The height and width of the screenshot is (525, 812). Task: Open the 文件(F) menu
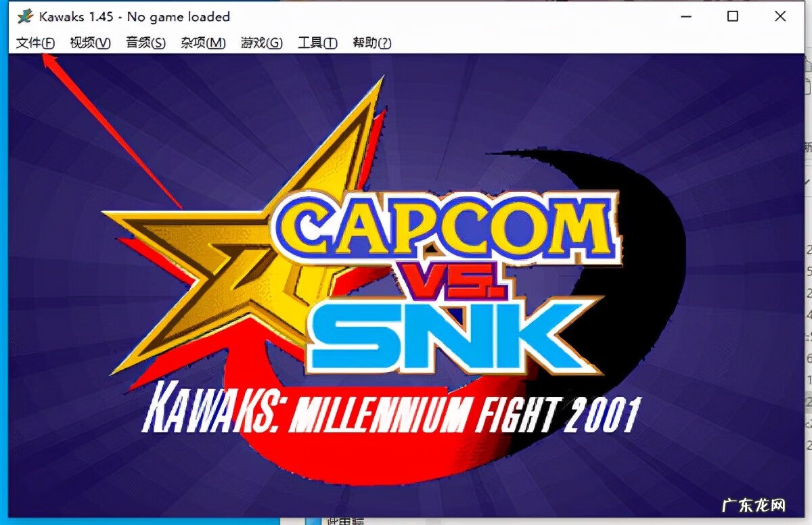pyautogui.click(x=35, y=43)
